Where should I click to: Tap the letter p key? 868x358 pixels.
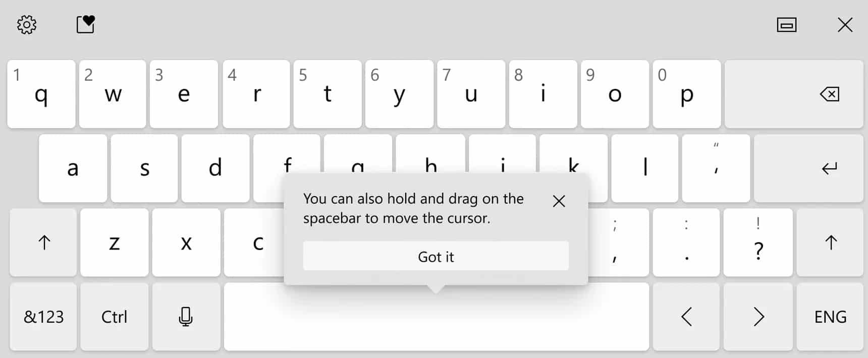[x=686, y=94]
